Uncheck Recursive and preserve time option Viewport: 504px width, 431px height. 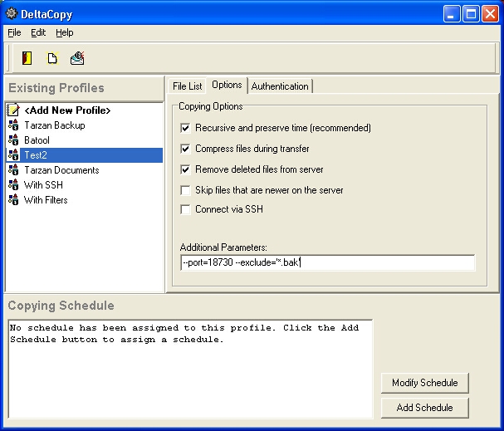click(185, 128)
